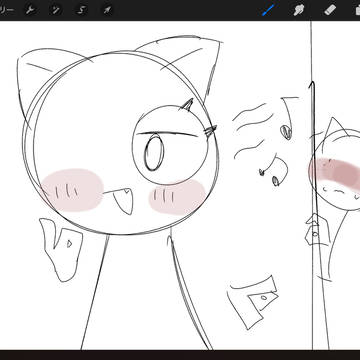Activate the S-shaped Selection tool
360x360 pixels.
(x=81, y=10)
